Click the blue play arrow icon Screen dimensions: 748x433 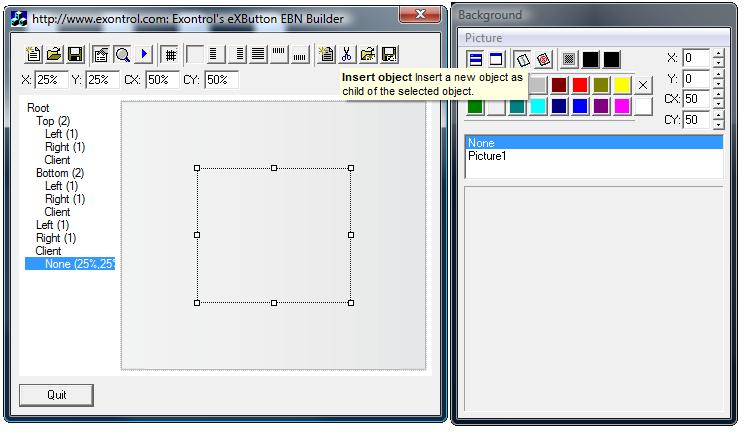click(x=144, y=54)
